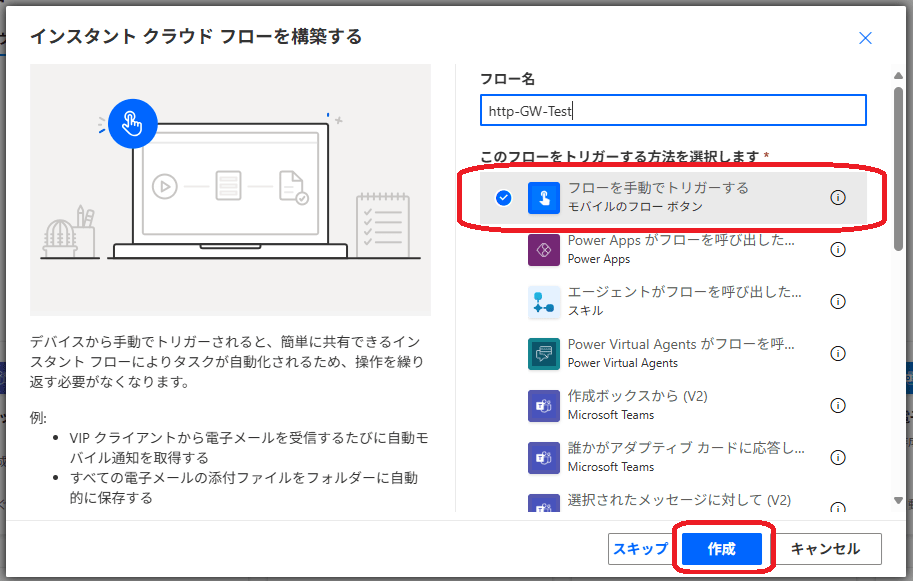This screenshot has height=581, width=913.
Task: Click the 作成 button
Action: pyautogui.click(x=722, y=549)
